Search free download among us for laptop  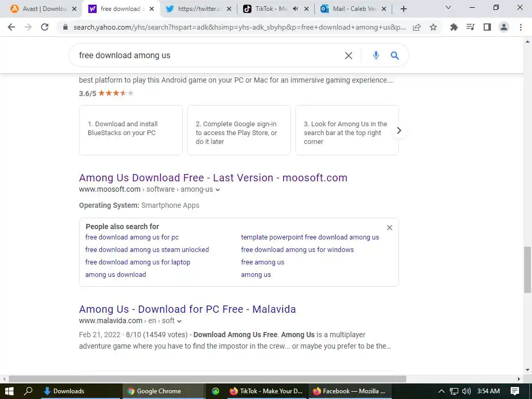click(x=138, y=262)
